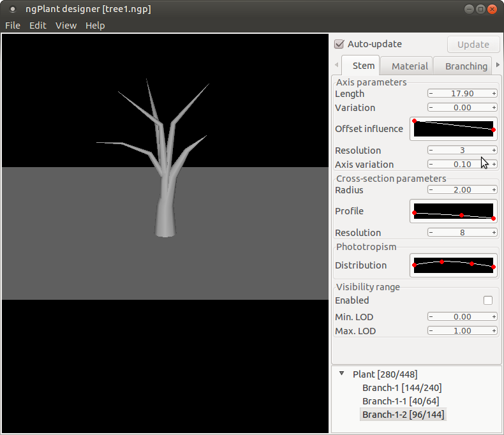Switch to the Material tab

tap(410, 66)
